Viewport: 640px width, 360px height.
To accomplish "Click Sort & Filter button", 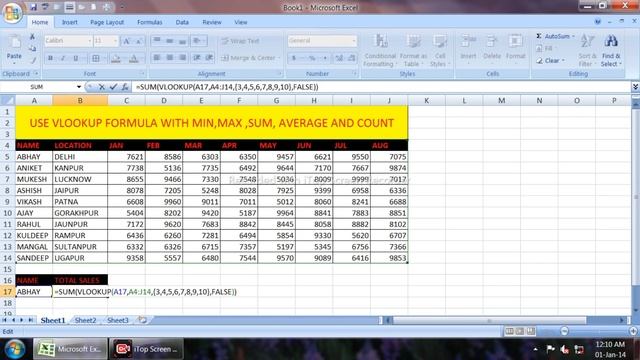I will pos(587,51).
